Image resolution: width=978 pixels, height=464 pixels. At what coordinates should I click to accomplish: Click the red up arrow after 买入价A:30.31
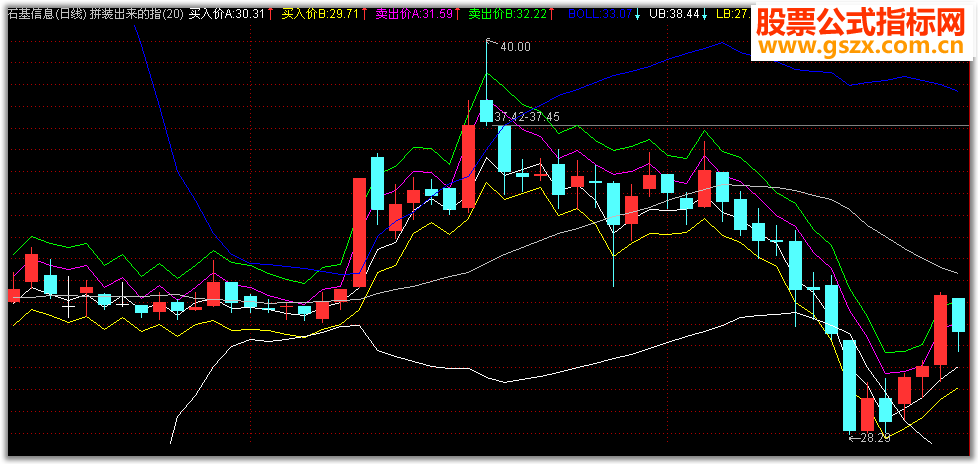(x=272, y=13)
